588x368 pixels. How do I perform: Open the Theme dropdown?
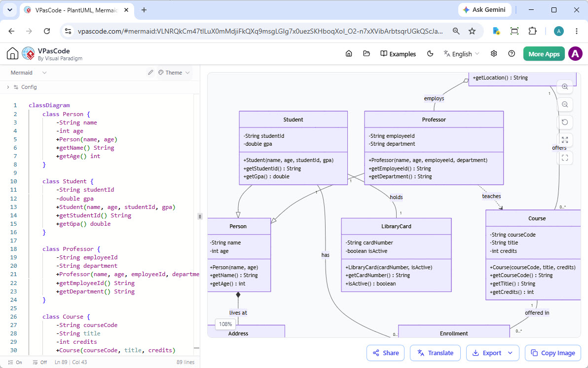coord(174,73)
